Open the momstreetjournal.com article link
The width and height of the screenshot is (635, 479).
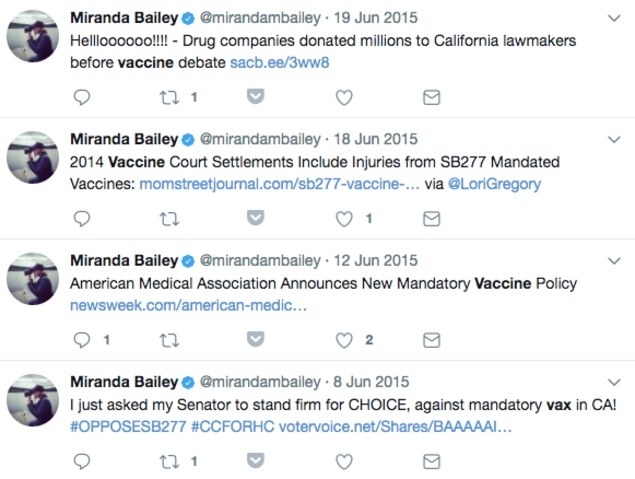279,184
